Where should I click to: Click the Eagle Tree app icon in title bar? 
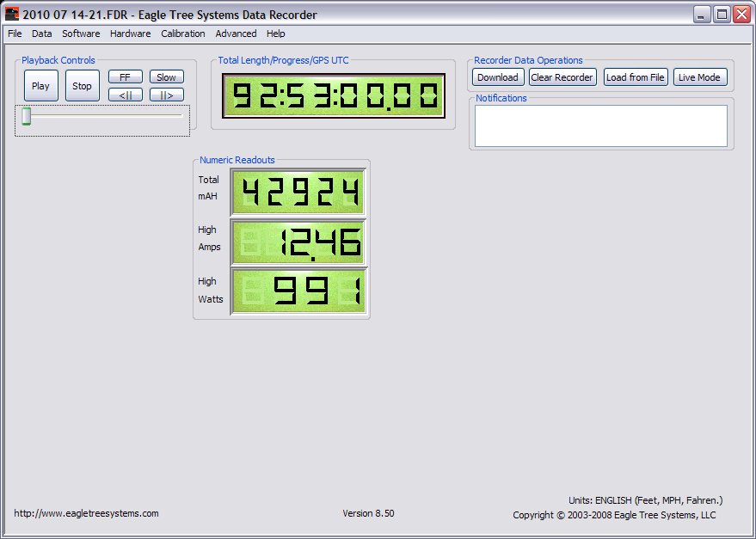tap(12, 14)
